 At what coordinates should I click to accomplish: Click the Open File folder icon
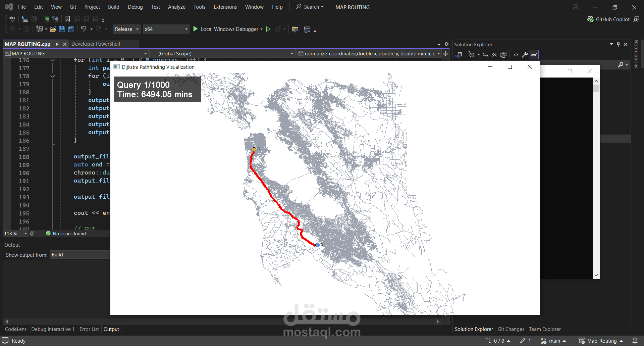click(x=53, y=29)
